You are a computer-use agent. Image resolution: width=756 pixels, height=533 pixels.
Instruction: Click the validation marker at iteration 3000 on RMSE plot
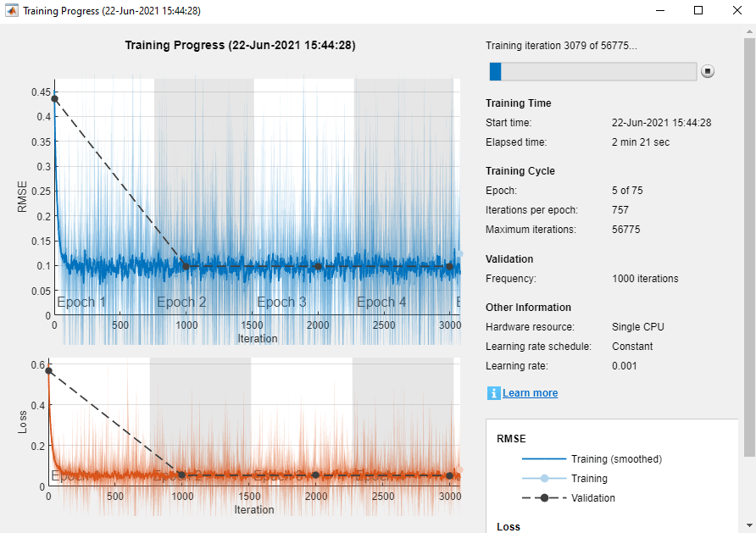pos(449,266)
